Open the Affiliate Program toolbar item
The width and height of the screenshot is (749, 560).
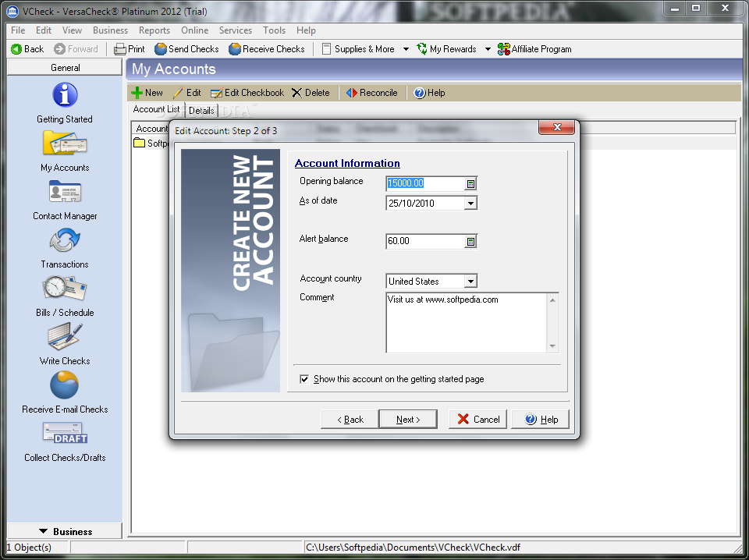[x=534, y=48]
